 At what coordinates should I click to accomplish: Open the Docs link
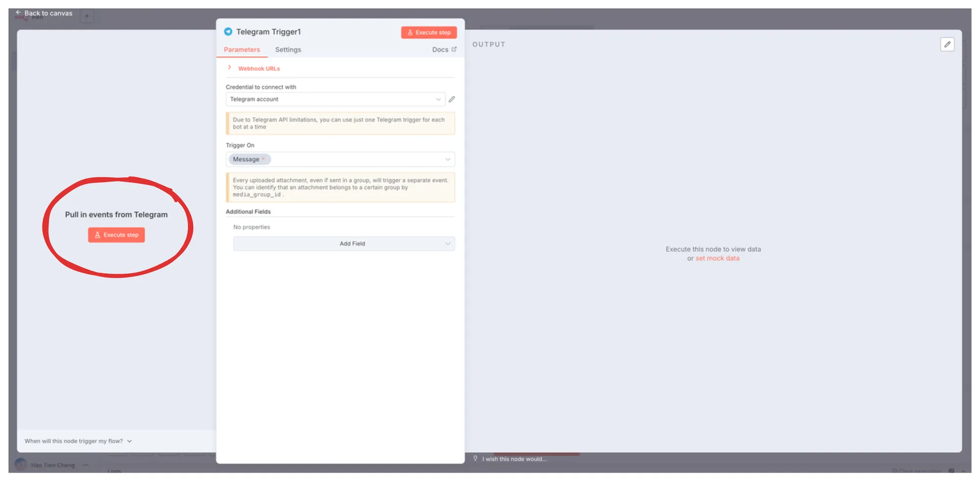click(444, 50)
